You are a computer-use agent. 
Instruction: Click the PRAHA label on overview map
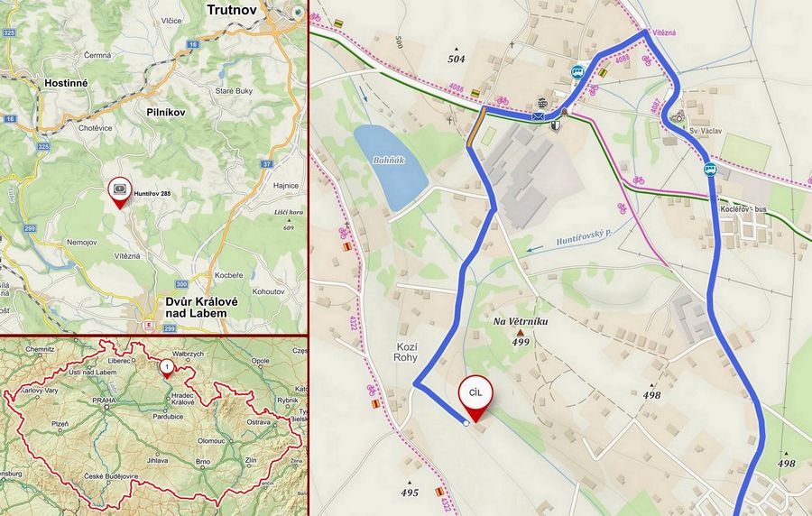[104, 400]
